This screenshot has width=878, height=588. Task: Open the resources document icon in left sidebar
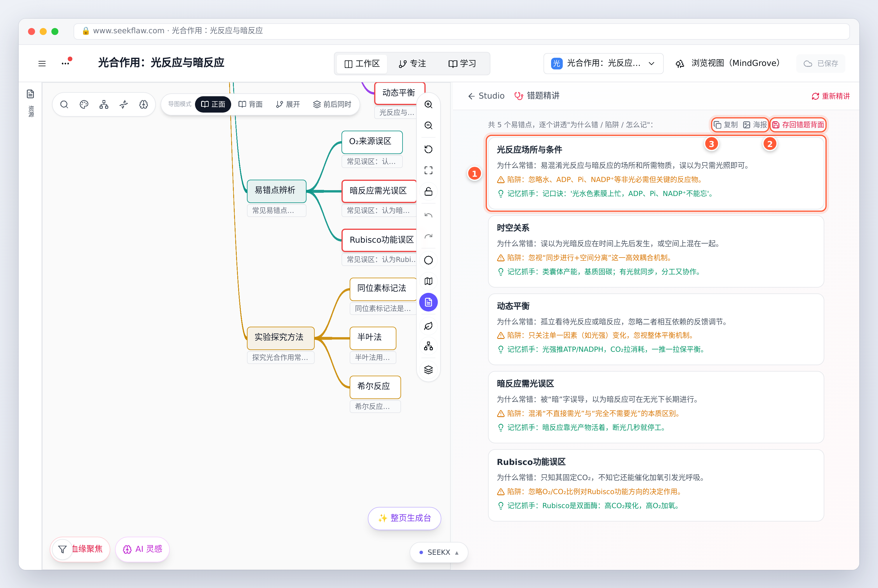pyautogui.click(x=30, y=94)
